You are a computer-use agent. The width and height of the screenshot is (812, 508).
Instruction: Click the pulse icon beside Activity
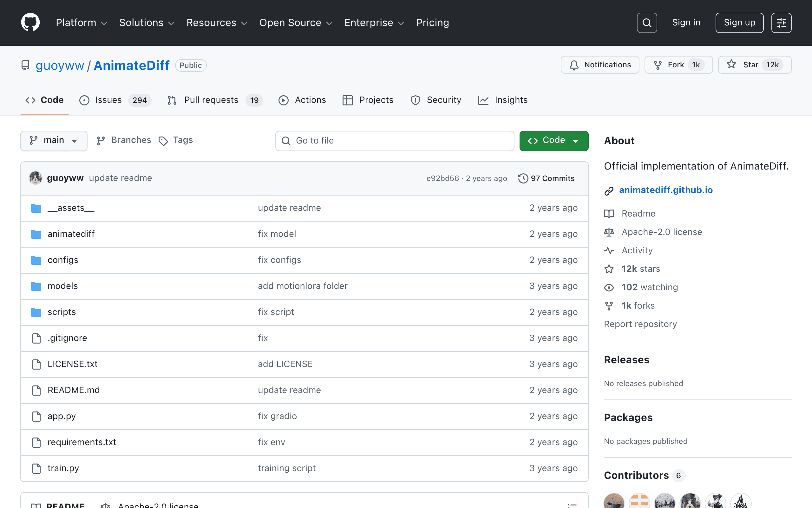(x=609, y=251)
